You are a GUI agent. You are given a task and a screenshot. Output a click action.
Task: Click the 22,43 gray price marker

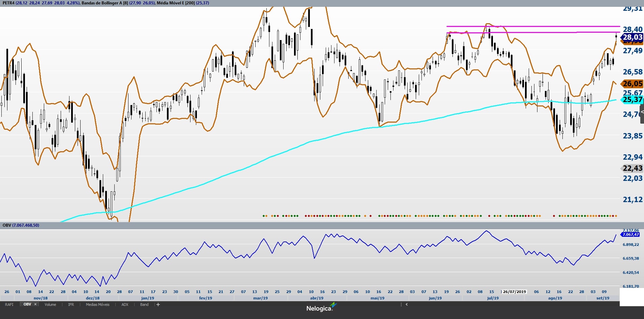tap(632, 168)
